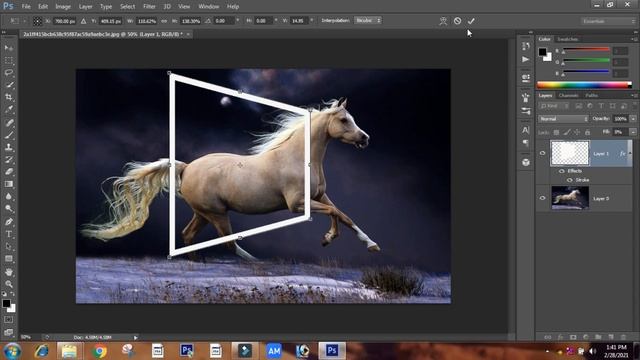
Task: Select the Crop tool
Action: click(x=9, y=97)
